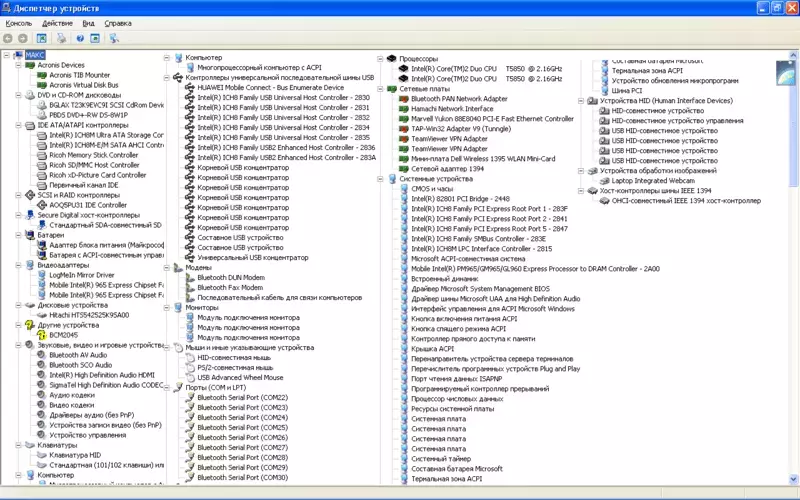This screenshot has width=800, height=500.
Task: Click the Видеоадаптеры monitor icon
Action: point(30,265)
